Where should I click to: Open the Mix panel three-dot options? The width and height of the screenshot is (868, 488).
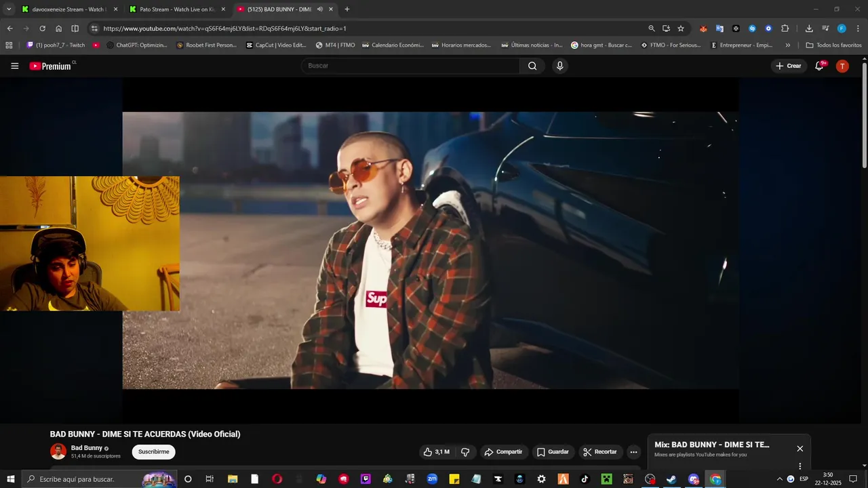800,466
